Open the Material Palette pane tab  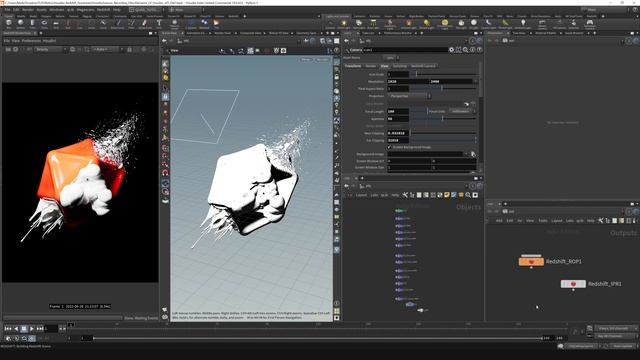pos(546,33)
